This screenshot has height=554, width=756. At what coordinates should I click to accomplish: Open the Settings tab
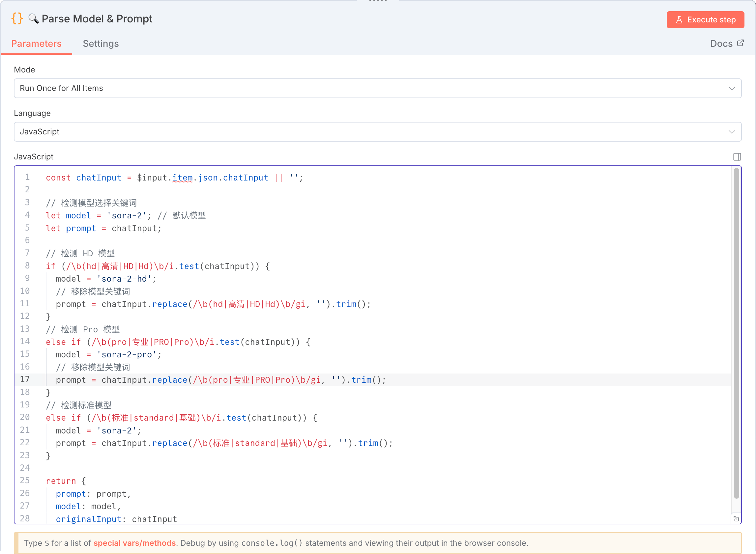pos(101,43)
